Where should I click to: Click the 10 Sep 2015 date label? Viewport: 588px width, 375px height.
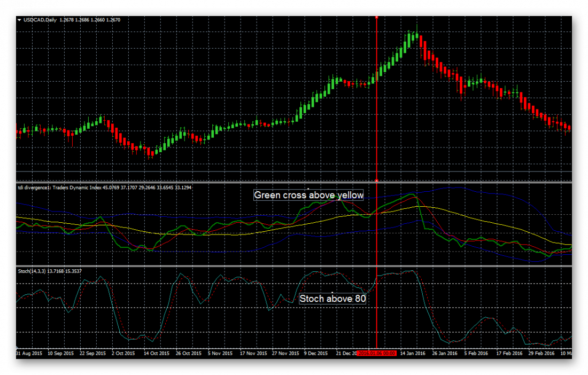coord(60,353)
